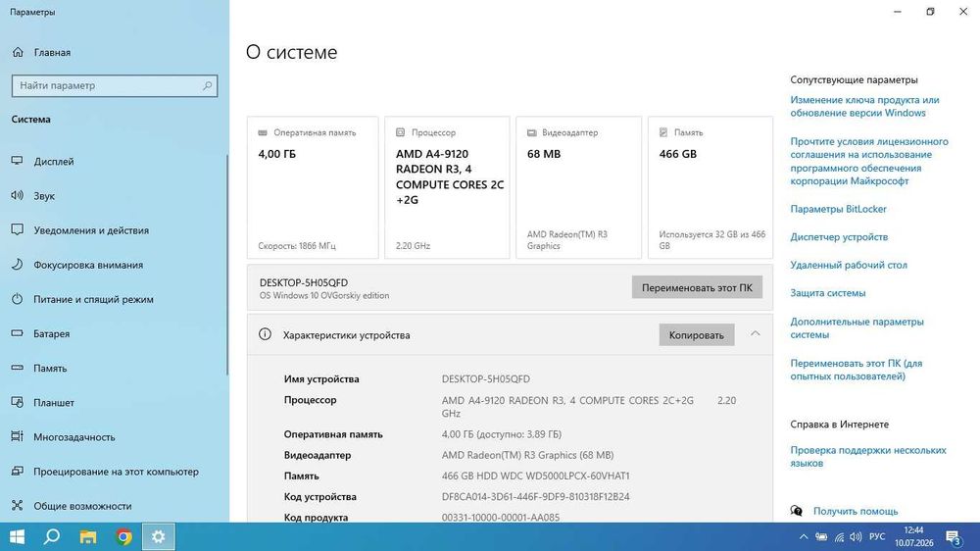
Task: Click the search magnifier in Найти параметр
Action: pyautogui.click(x=207, y=85)
